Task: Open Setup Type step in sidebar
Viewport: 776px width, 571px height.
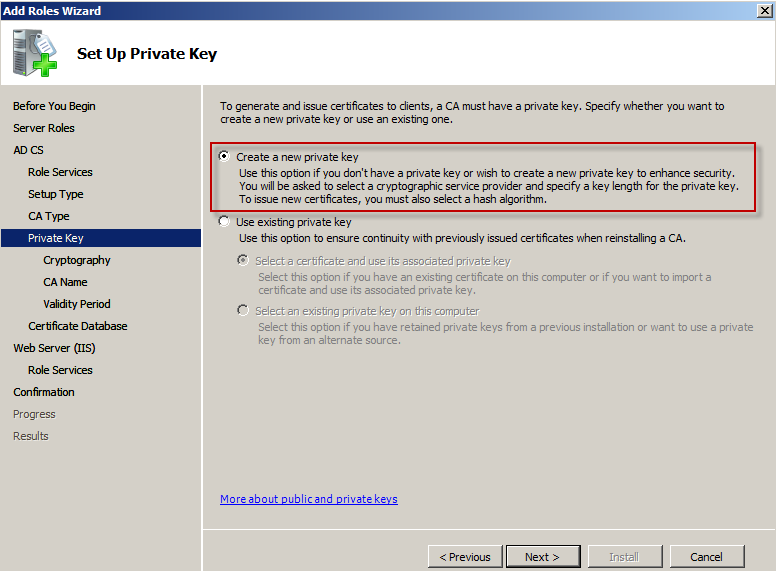Action: (x=56, y=194)
